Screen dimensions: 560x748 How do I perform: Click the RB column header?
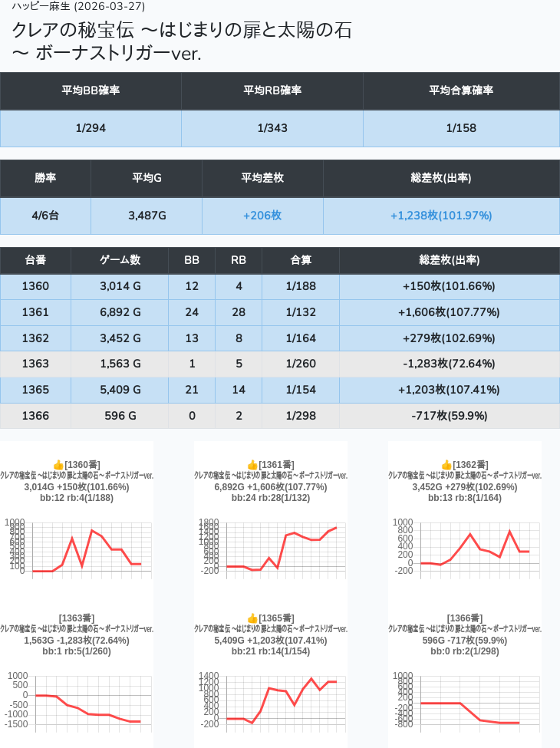tap(239, 260)
